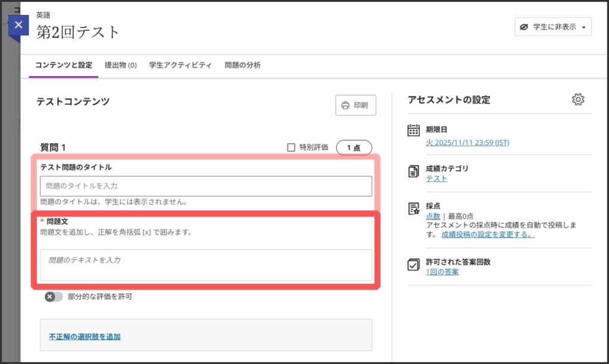Focus the 問題のタイトルを入力 text field

click(206, 186)
